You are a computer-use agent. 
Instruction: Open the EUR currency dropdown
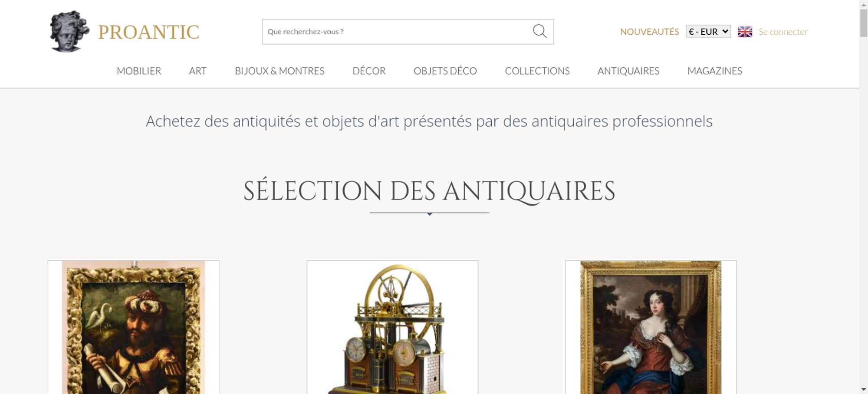(708, 32)
